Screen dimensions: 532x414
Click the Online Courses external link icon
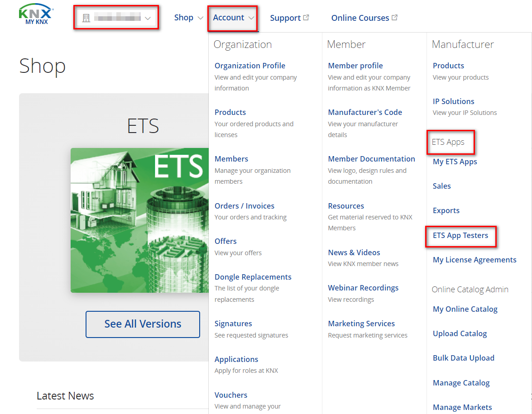[x=395, y=17]
